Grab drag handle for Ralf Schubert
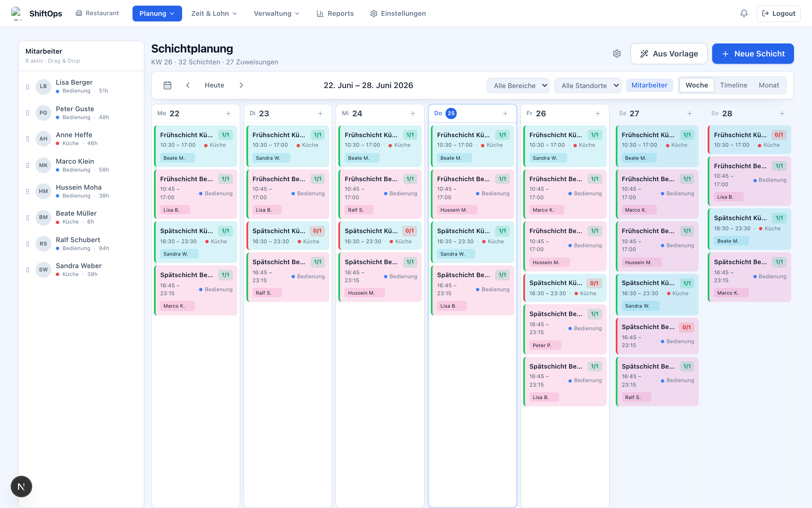812x508 pixels. coord(28,244)
